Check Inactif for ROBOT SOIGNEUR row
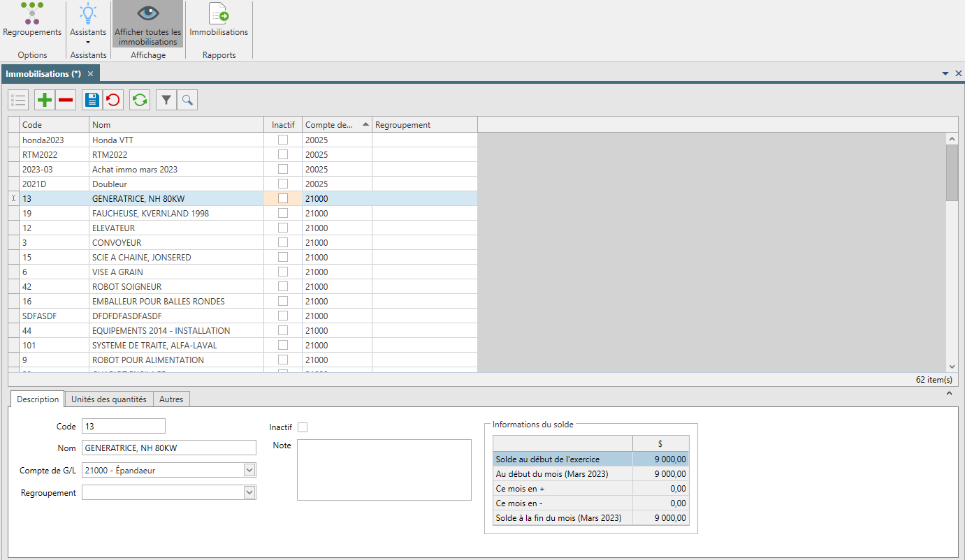The height and width of the screenshot is (560, 965). (x=283, y=286)
